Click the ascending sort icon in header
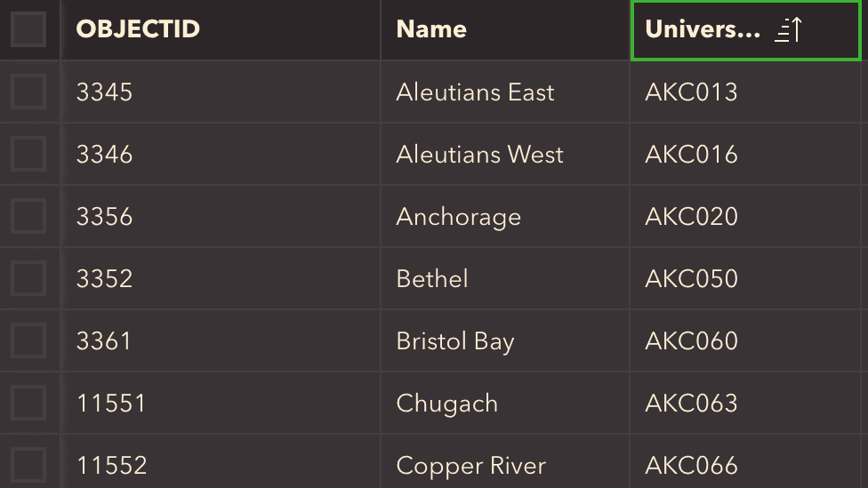This screenshot has width=868, height=488. (788, 30)
